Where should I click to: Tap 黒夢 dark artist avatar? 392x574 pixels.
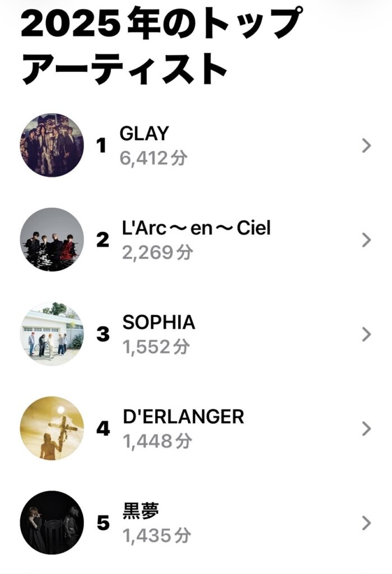tap(52, 522)
